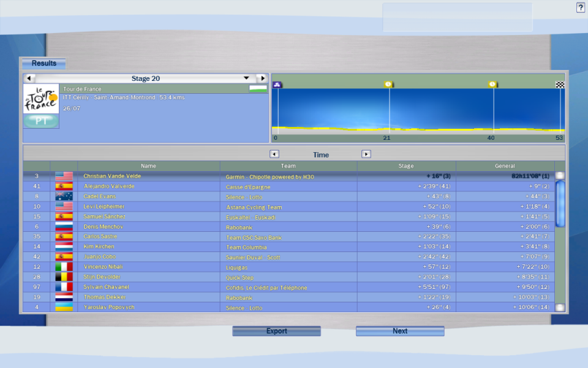The image size is (588, 368).
Task: Switch to previous classification with left arrow
Action: click(274, 155)
